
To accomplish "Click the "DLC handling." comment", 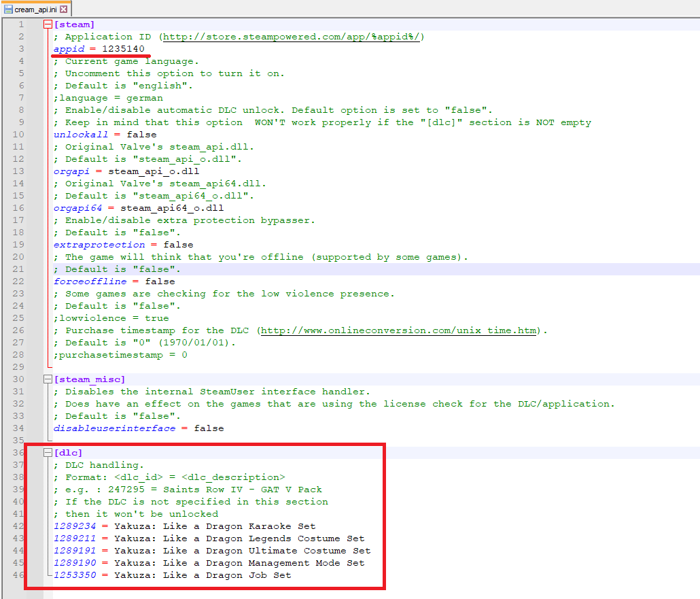I will 99,465.
